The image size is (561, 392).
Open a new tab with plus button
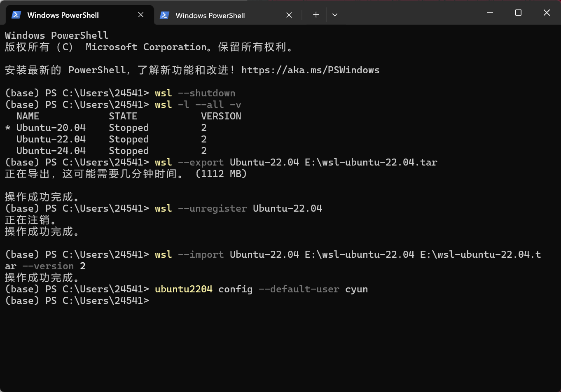[x=316, y=15]
